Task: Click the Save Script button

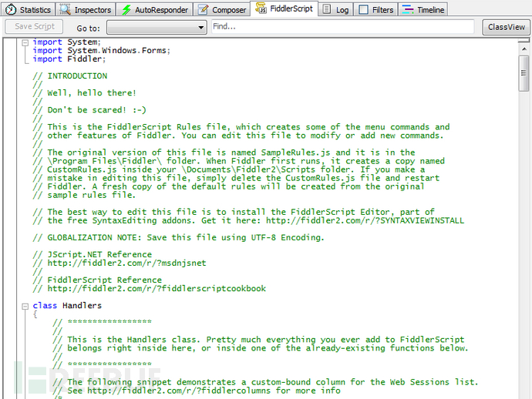Action: click(34, 26)
